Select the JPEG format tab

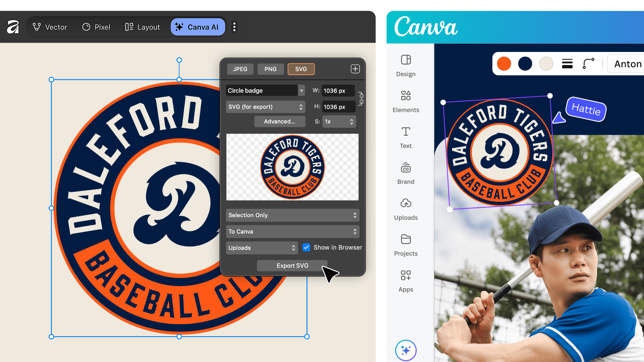tap(240, 69)
